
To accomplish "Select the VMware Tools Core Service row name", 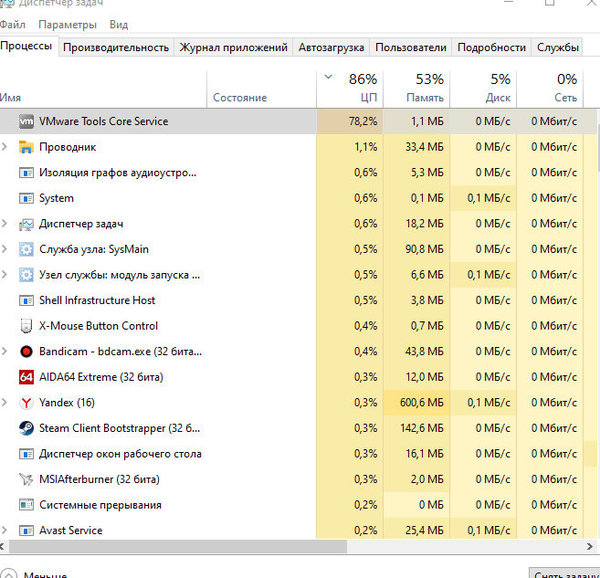I will tap(104, 121).
